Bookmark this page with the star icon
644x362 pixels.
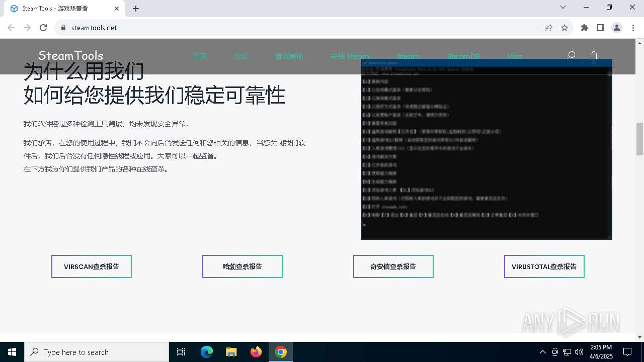tap(565, 28)
